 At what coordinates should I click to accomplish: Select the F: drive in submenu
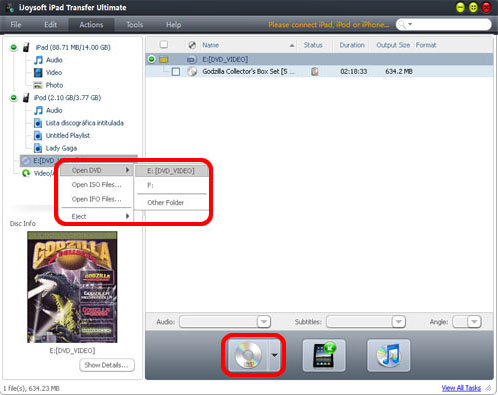click(171, 185)
